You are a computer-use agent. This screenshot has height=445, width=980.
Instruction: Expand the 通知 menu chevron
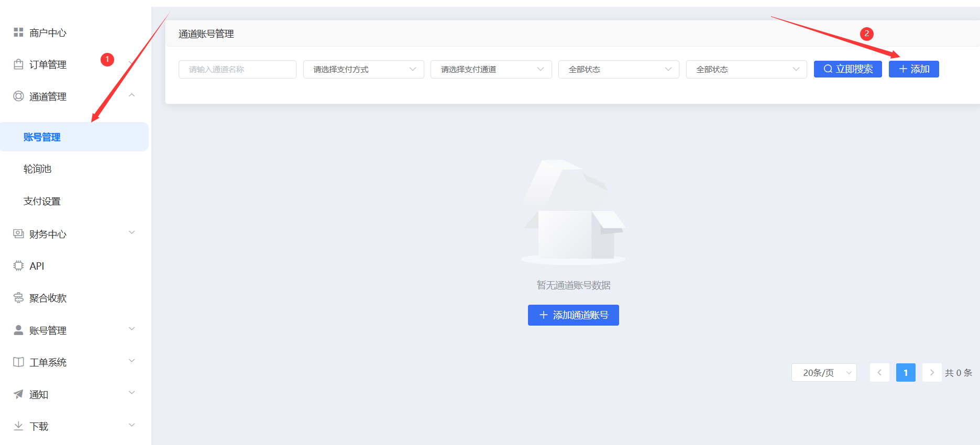[x=132, y=393]
